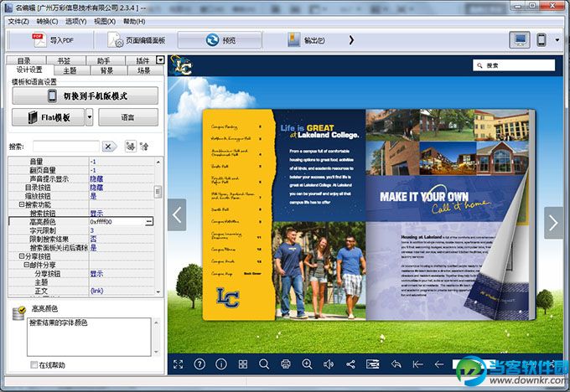This screenshot has height=392, width=570.
Task: Click the settings search input field
Action: [65, 147]
